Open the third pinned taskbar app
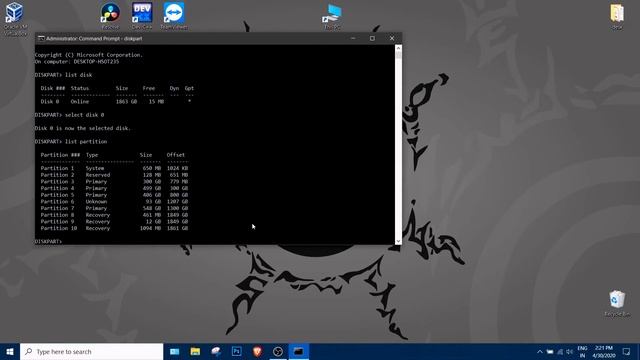The image size is (640, 360). click(x=216, y=351)
